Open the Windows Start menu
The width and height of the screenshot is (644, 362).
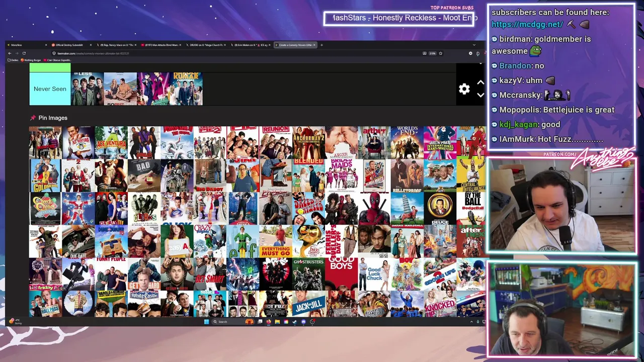206,322
